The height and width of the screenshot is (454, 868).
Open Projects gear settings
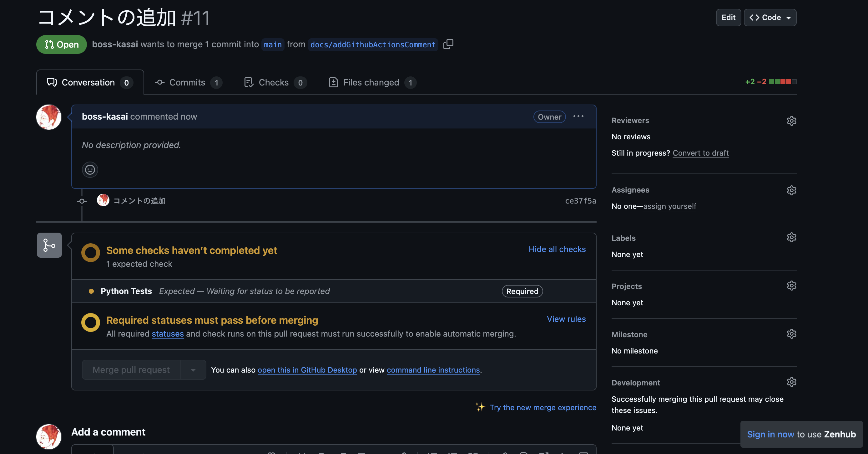(791, 286)
